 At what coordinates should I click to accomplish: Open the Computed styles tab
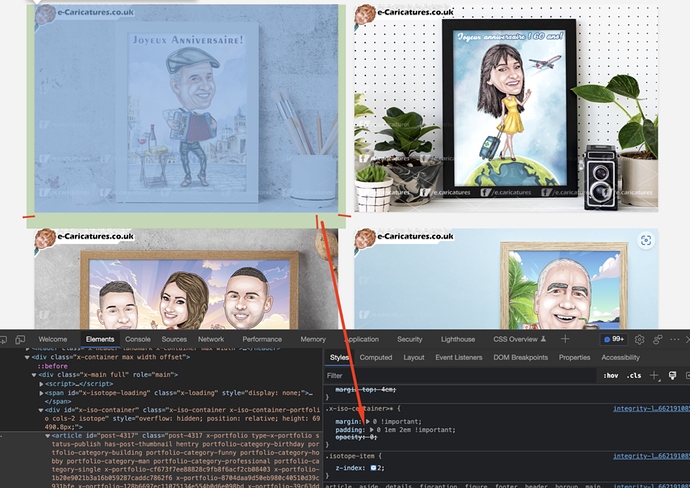[x=376, y=357]
